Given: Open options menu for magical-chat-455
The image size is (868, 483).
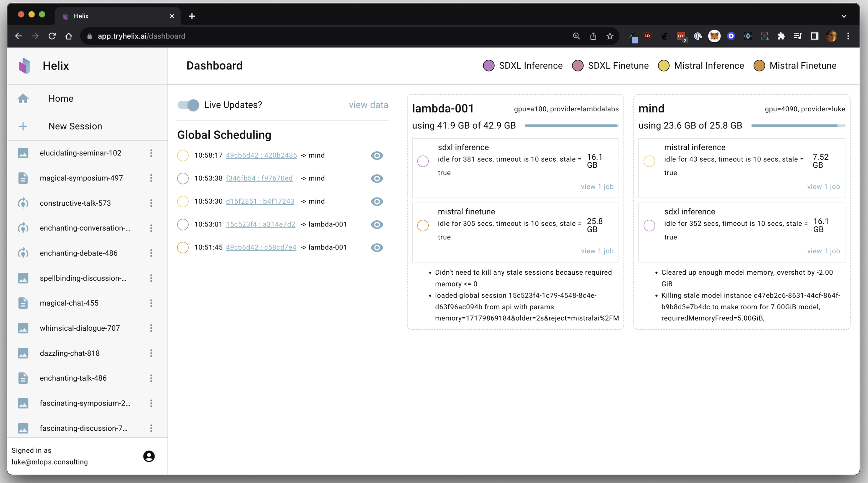Looking at the screenshot, I should [x=151, y=303].
